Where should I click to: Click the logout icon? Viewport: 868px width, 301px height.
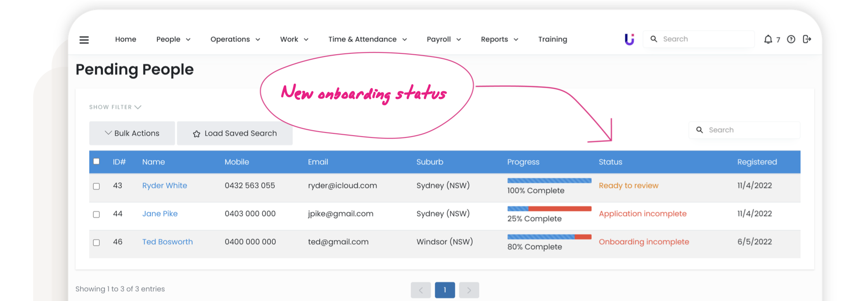click(x=807, y=39)
